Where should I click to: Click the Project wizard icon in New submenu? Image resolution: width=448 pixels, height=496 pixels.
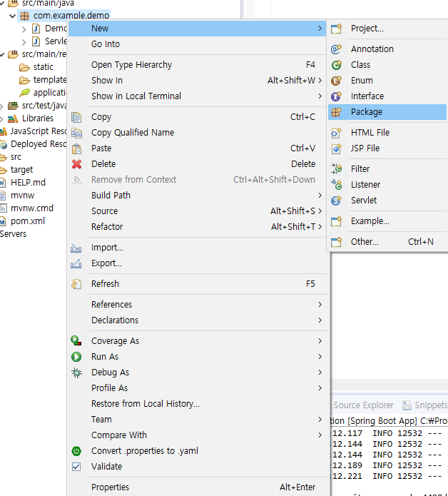(336, 29)
